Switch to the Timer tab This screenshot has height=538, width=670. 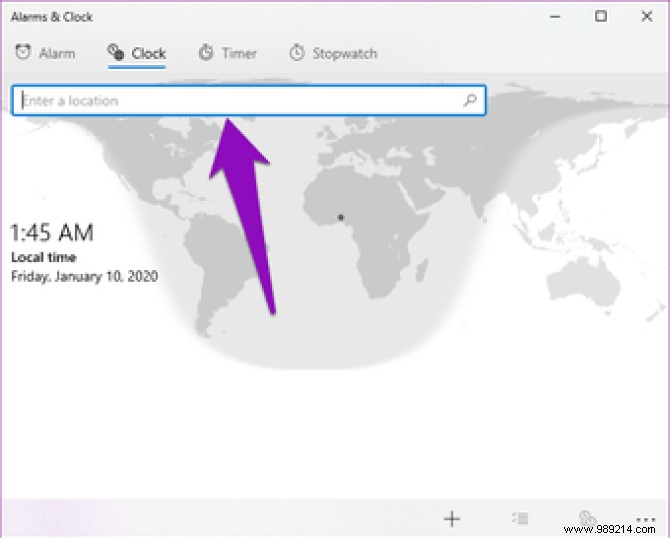(x=228, y=53)
